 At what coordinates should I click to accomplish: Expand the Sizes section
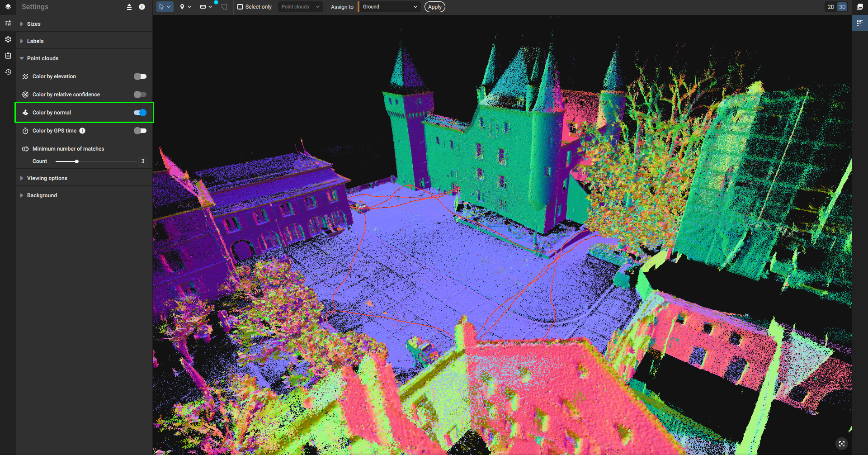[x=34, y=24]
